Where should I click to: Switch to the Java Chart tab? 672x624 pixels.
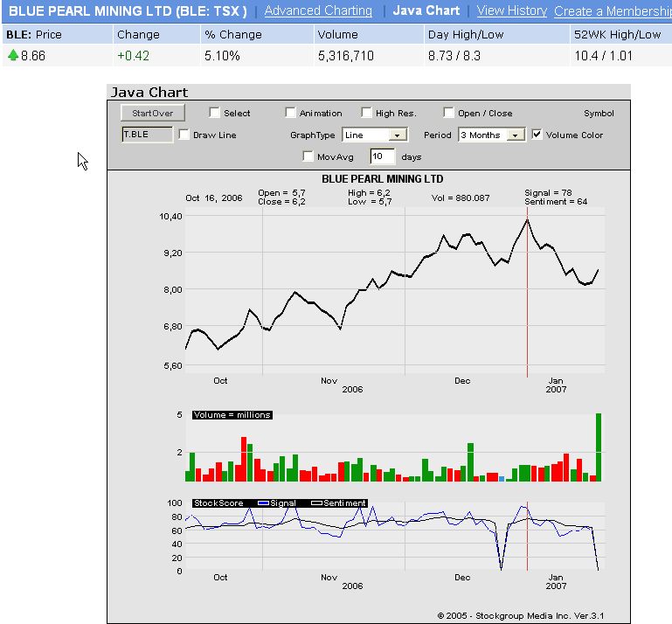[426, 10]
